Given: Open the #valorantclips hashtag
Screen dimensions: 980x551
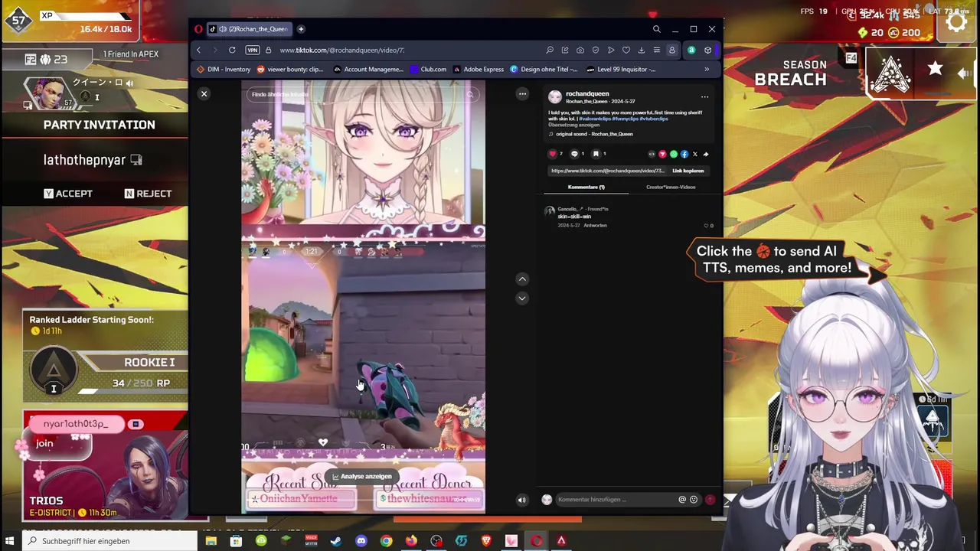Looking at the screenshot, I should coord(594,119).
